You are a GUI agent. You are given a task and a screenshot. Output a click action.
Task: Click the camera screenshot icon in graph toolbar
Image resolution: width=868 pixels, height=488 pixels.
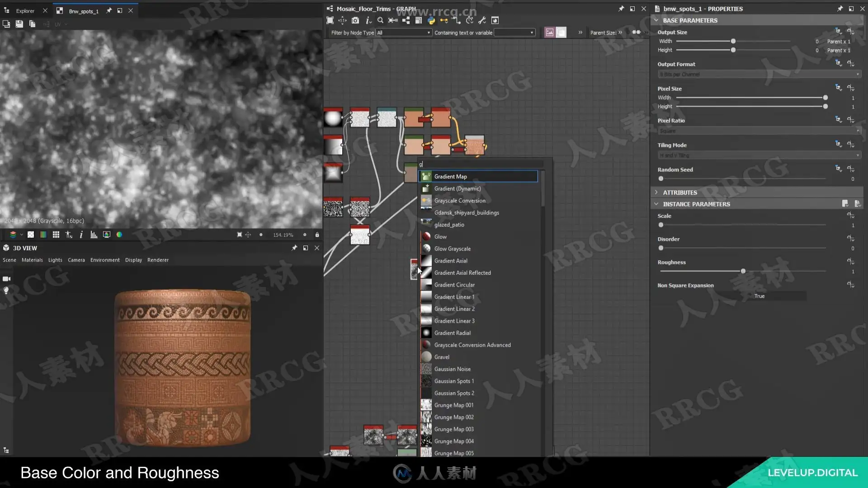click(355, 20)
